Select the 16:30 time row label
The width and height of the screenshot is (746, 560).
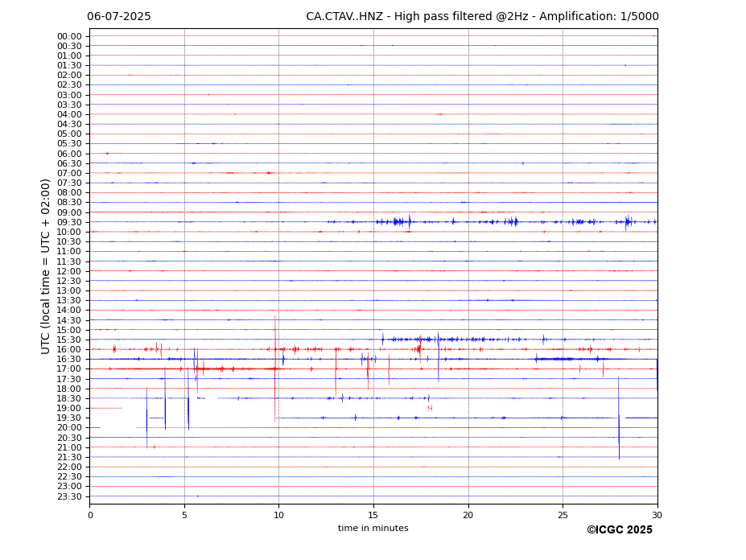click(69, 359)
